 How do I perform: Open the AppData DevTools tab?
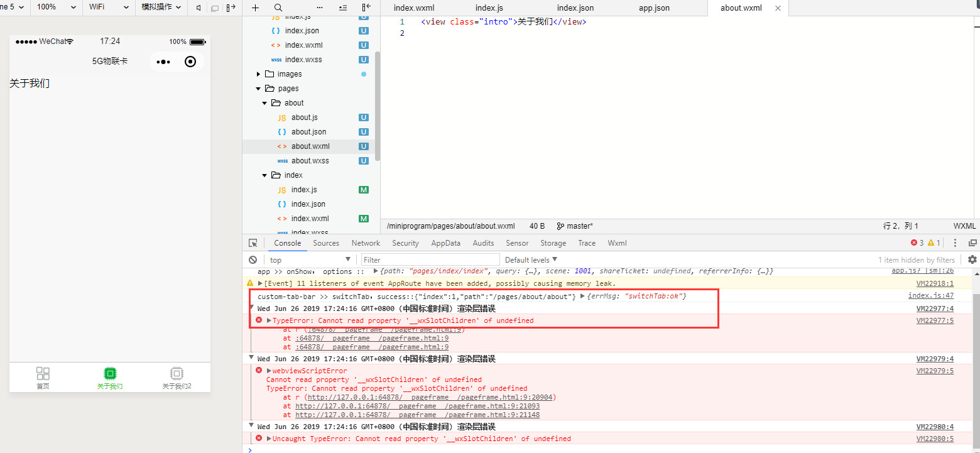pyautogui.click(x=445, y=243)
